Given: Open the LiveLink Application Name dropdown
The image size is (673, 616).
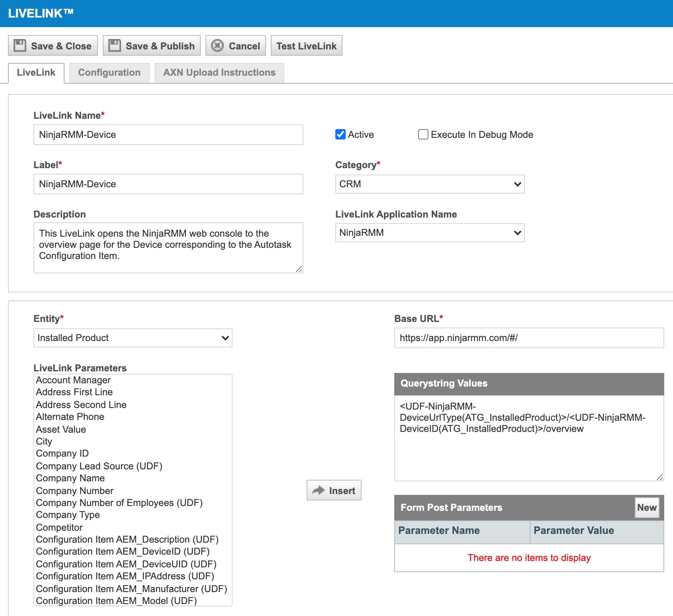Looking at the screenshot, I should click(430, 233).
